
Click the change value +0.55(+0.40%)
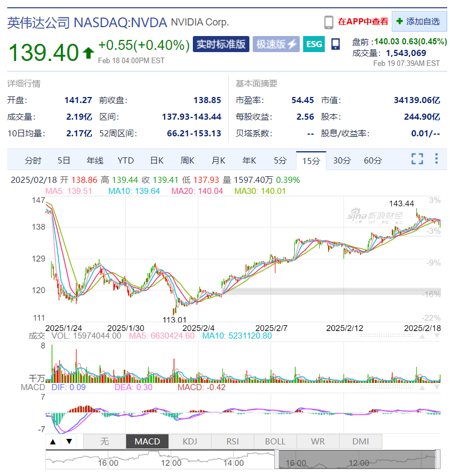pyautogui.click(x=144, y=45)
